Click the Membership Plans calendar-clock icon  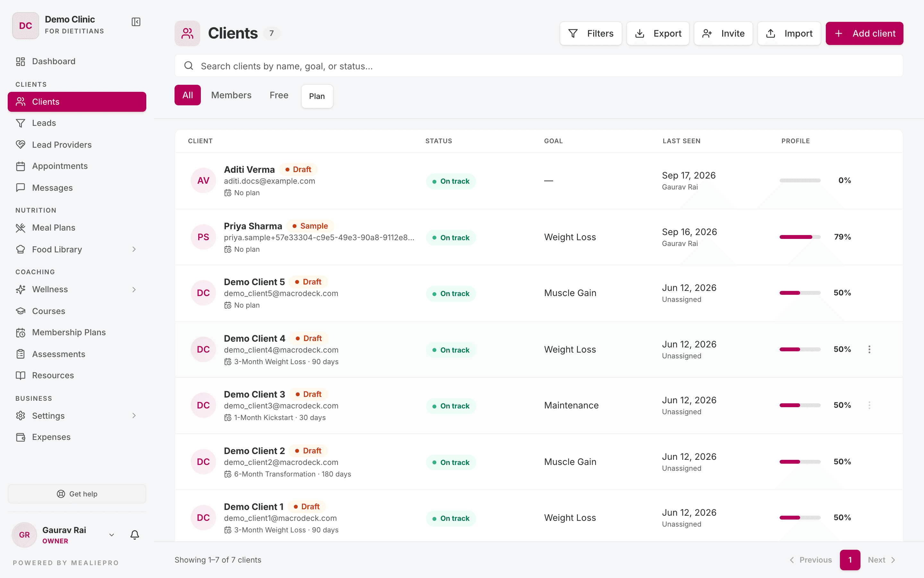pos(21,333)
